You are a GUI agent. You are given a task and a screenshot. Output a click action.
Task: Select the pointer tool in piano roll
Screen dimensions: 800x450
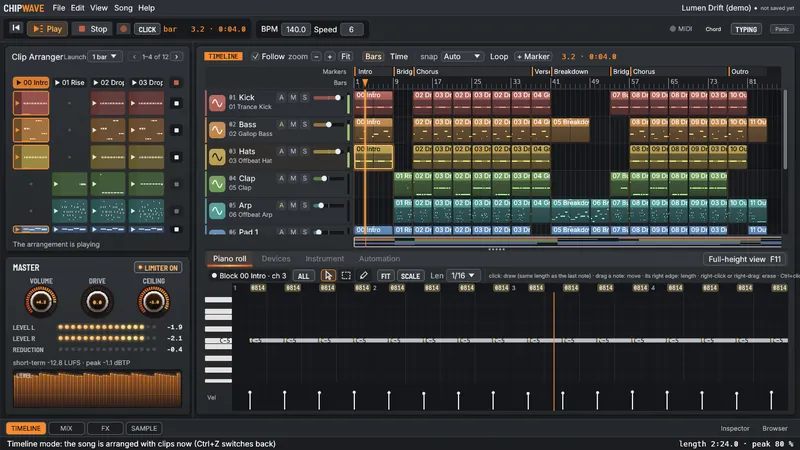point(328,276)
